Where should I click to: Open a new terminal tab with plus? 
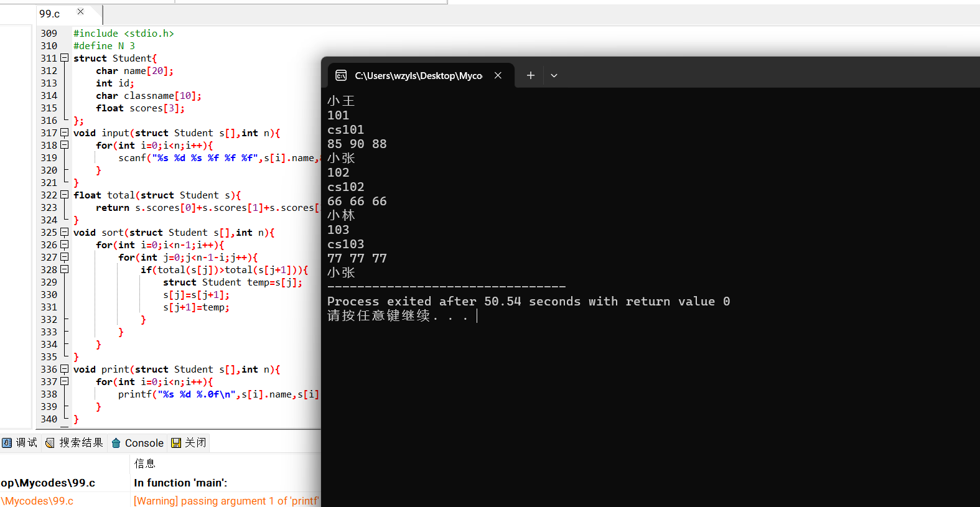click(x=530, y=75)
